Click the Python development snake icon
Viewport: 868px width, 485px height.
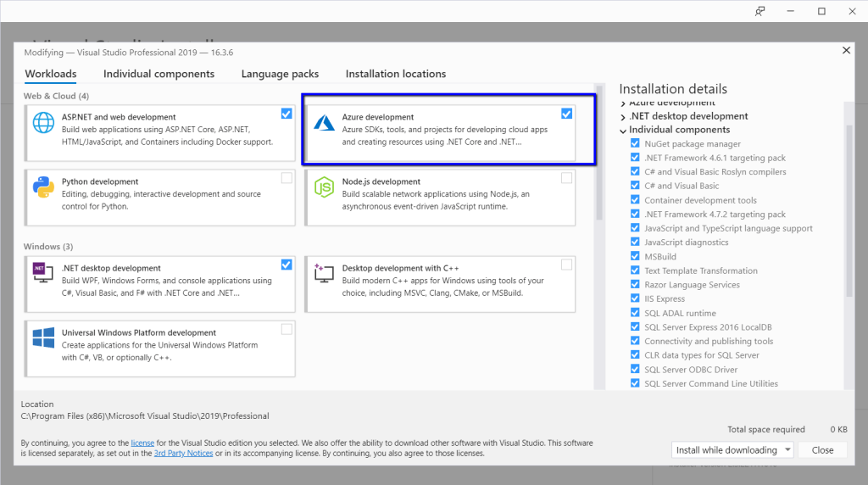[43, 188]
